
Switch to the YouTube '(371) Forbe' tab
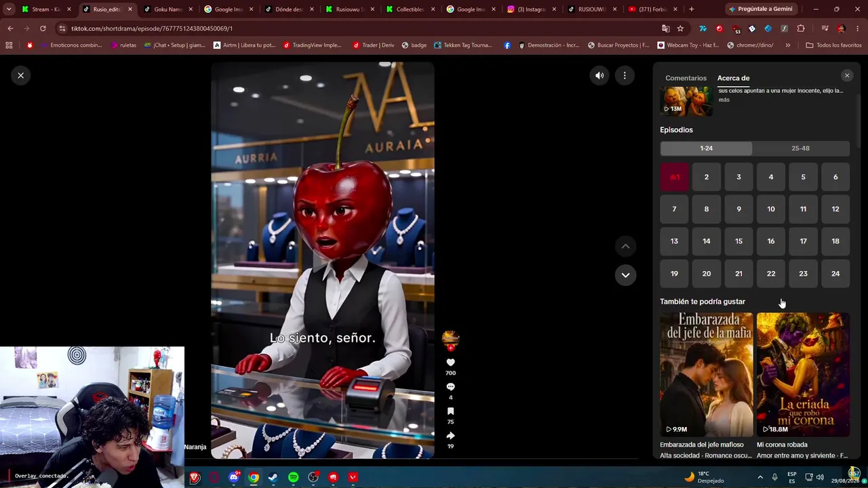coord(652,9)
